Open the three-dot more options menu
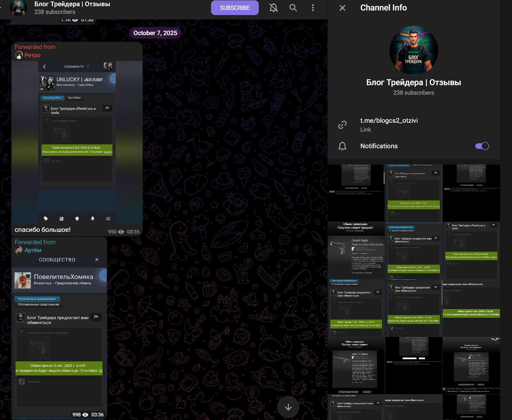The height and width of the screenshot is (420, 512). (313, 8)
